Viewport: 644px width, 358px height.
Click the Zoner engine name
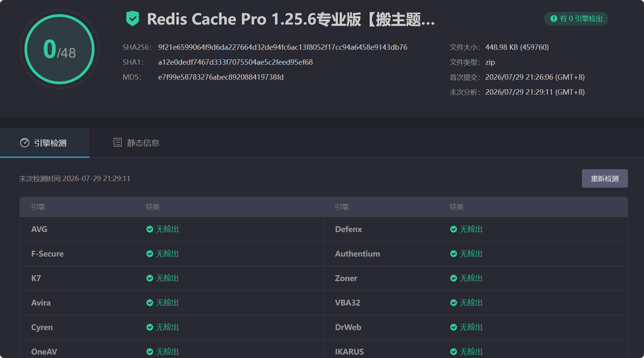pyautogui.click(x=346, y=278)
